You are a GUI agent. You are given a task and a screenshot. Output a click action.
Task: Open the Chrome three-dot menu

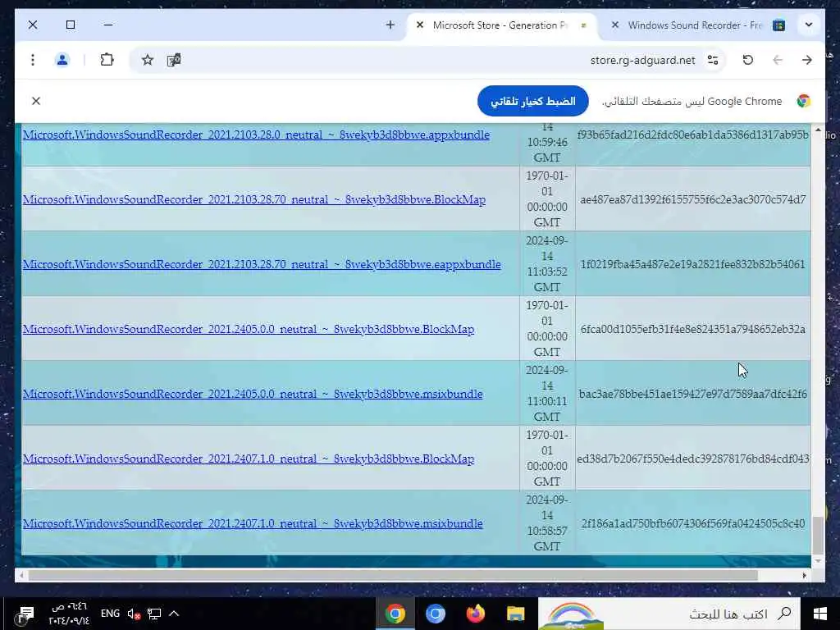33,60
